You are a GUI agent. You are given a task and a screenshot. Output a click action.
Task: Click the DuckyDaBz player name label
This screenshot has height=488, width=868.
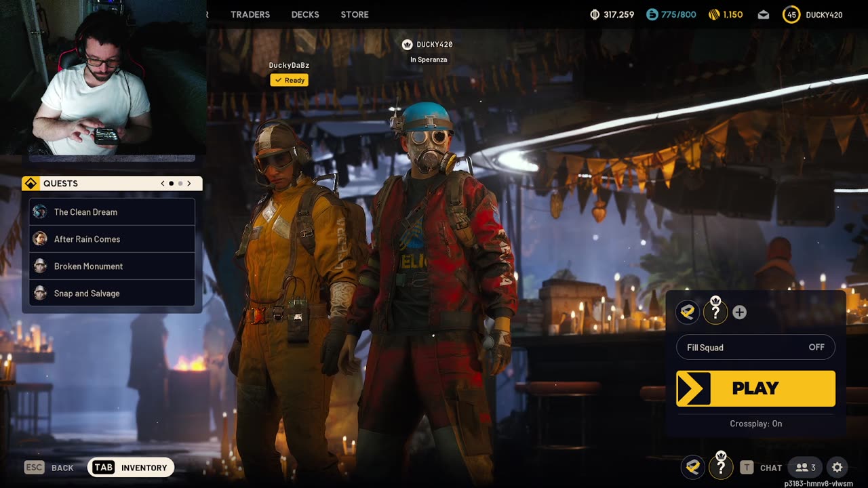pyautogui.click(x=289, y=66)
